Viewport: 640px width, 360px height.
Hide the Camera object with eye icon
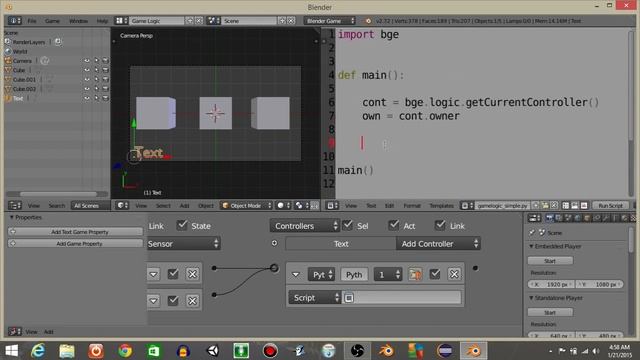[x=87, y=60]
